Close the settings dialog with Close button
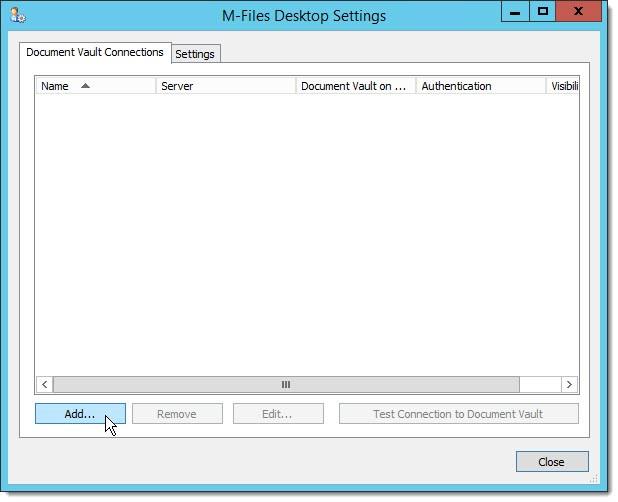This screenshot has height=502, width=618. [552, 462]
